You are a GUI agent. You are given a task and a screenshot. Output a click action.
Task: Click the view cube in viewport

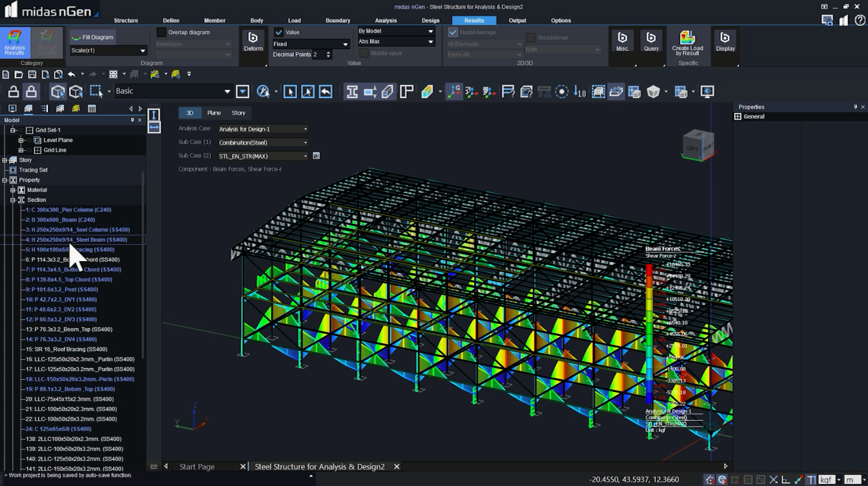tap(698, 146)
